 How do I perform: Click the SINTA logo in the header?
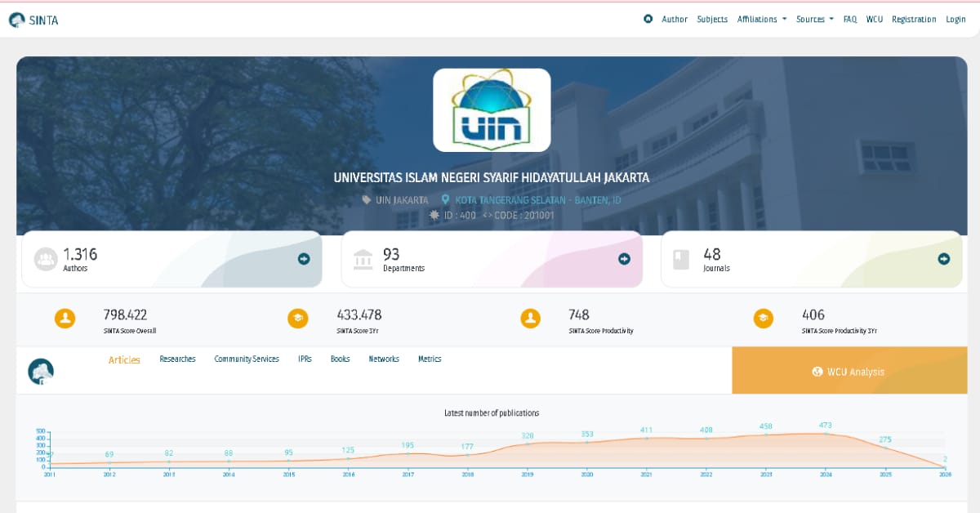click(x=34, y=19)
